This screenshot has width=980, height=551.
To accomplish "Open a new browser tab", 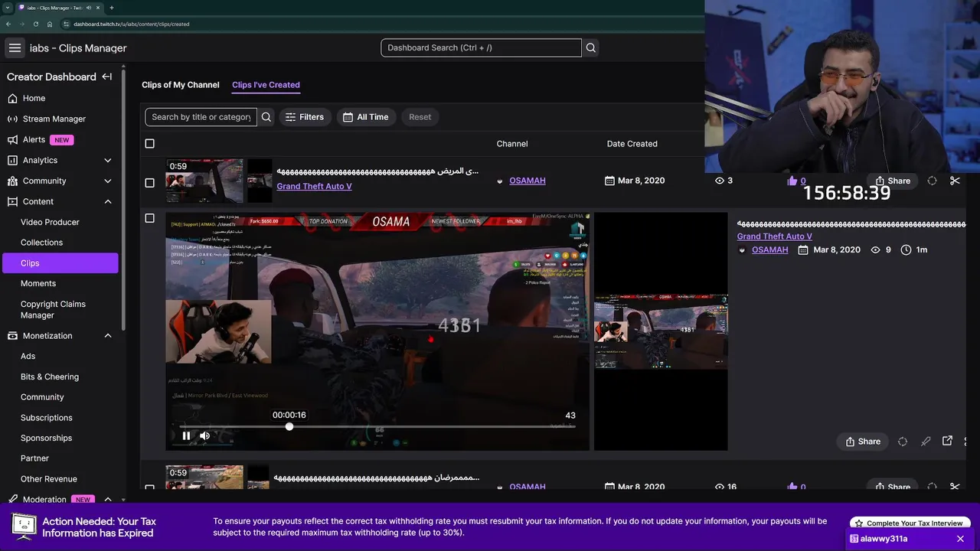I will 112,8.
